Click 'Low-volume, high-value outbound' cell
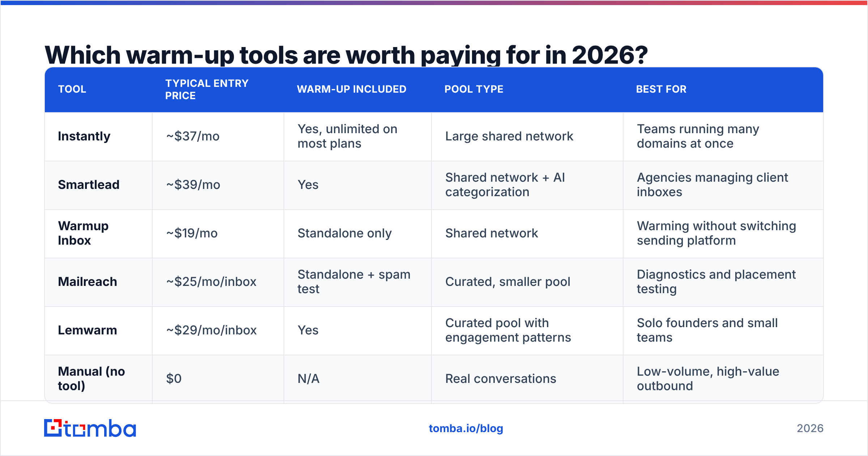 click(723, 379)
